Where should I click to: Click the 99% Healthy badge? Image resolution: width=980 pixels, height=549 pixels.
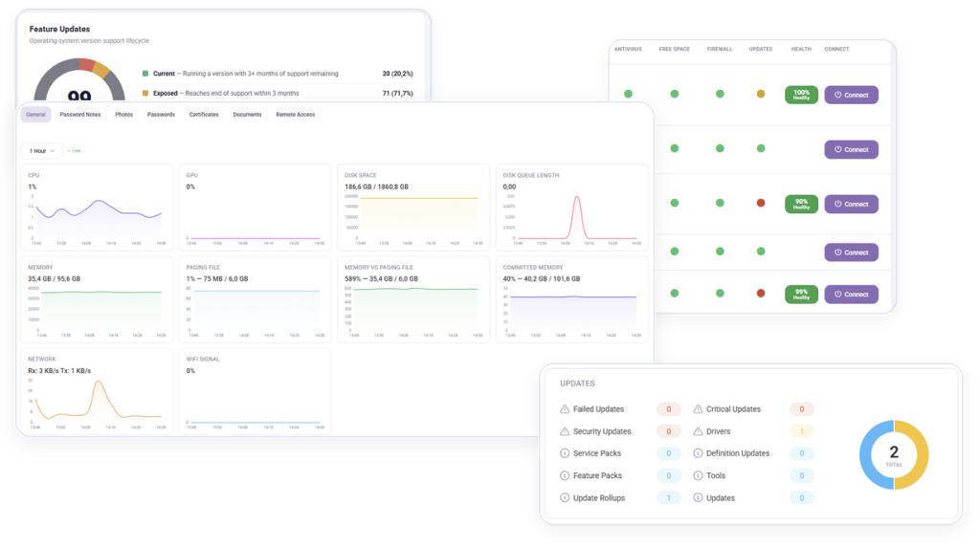point(801,295)
